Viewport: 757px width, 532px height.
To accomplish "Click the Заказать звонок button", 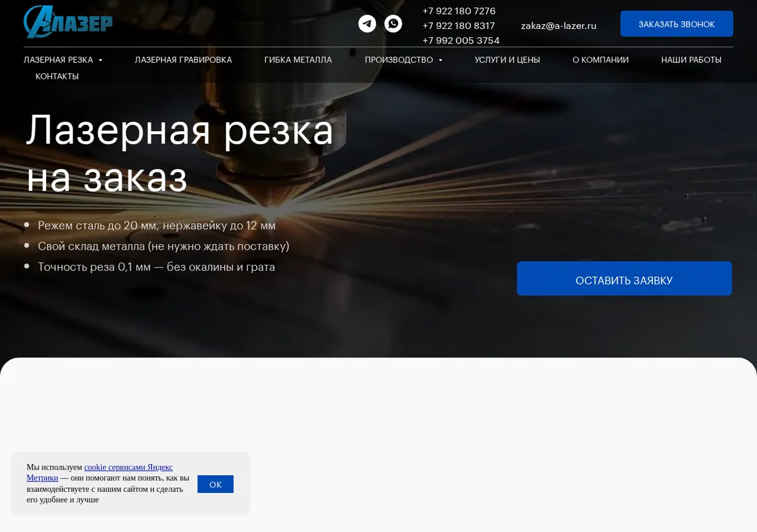I will coord(677,24).
